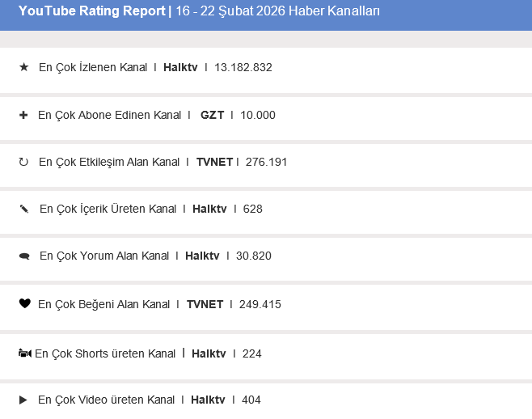Click the interaction count 276.191
Screen dimensions: 532x419
tap(265, 162)
